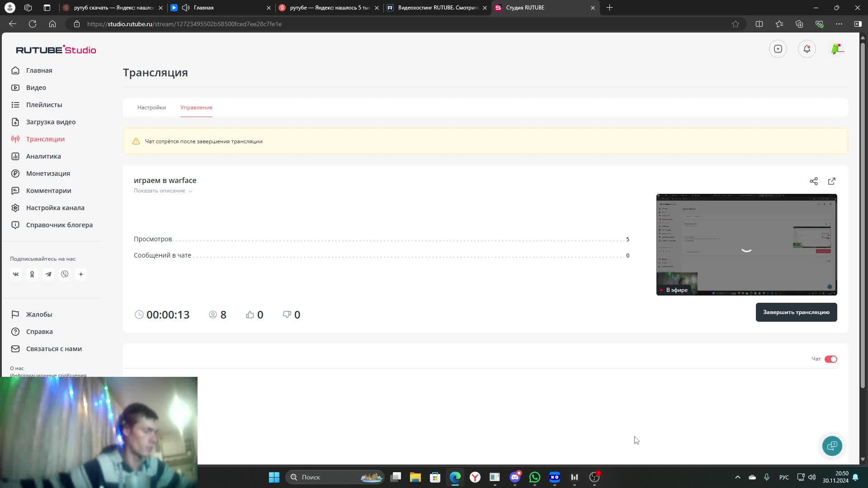Open Odnoklassniki social link icon
Image resolution: width=868 pixels, height=488 pixels.
[32, 274]
